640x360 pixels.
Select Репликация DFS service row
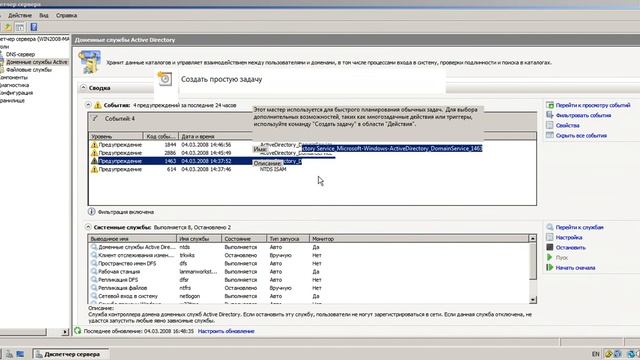pyautogui.click(x=309, y=280)
